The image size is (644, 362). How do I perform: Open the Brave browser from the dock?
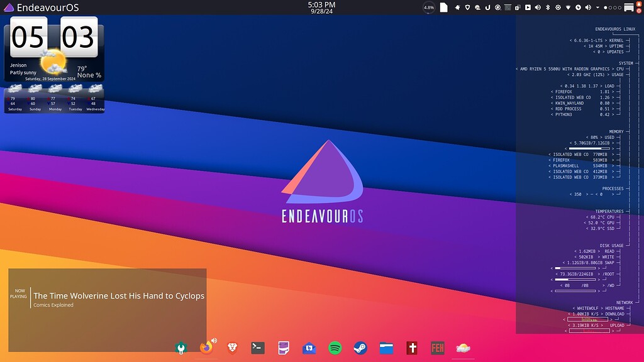click(231, 348)
